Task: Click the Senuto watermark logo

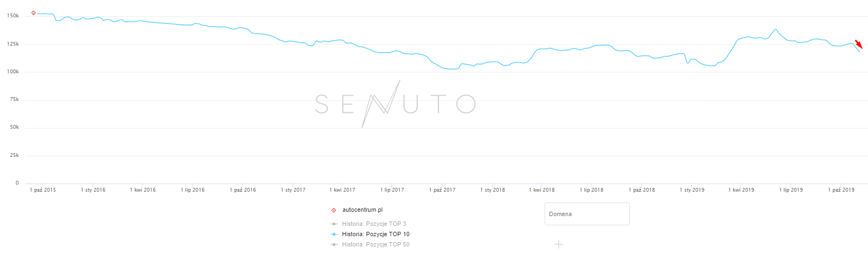Action: coord(395,104)
